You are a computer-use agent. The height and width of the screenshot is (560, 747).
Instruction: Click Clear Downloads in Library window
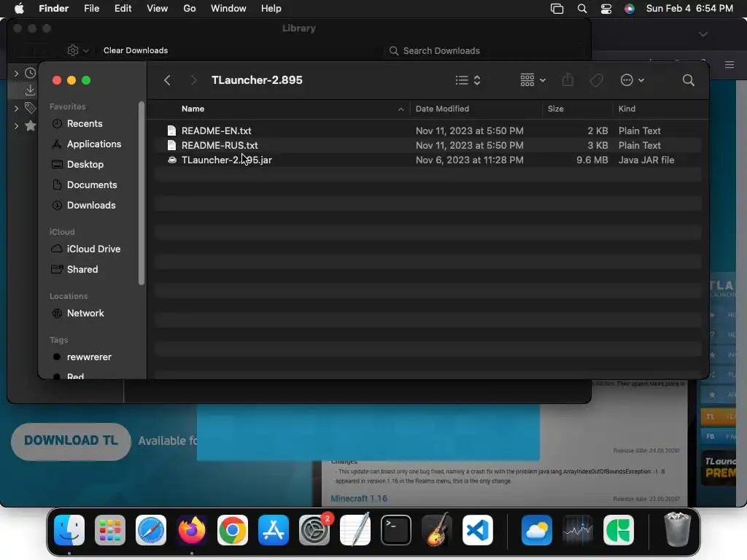[135, 50]
